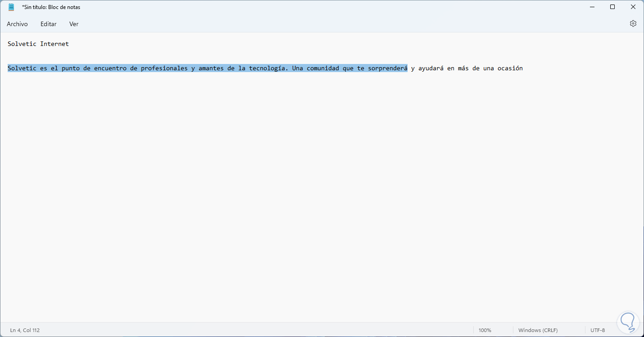Open the Archivo menu
This screenshot has width=644, height=337.
click(17, 24)
